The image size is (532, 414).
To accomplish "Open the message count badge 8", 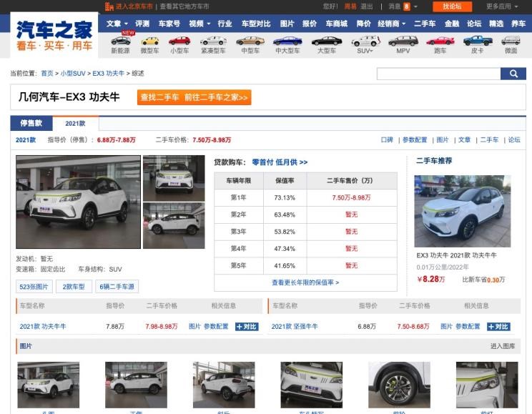I will coord(406,6).
